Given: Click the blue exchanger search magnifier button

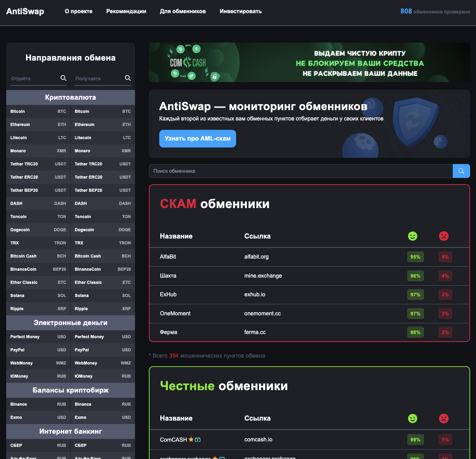Looking at the screenshot, I should [461, 171].
